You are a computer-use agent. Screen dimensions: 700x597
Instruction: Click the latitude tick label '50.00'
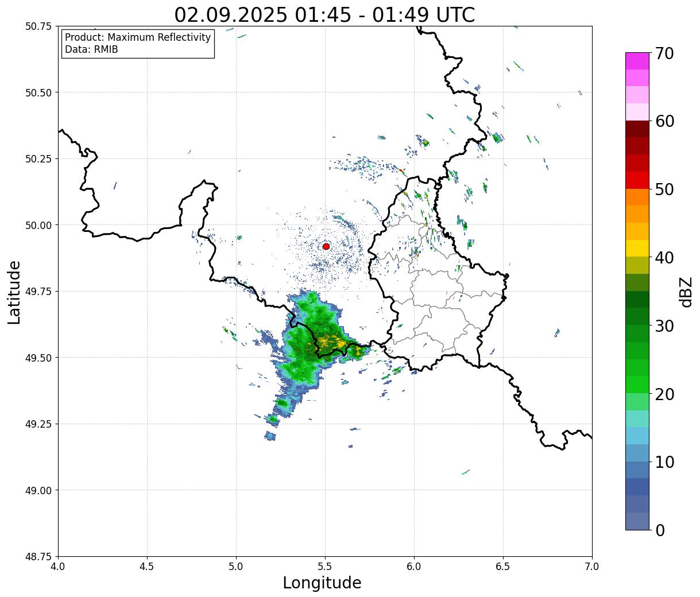38,225
